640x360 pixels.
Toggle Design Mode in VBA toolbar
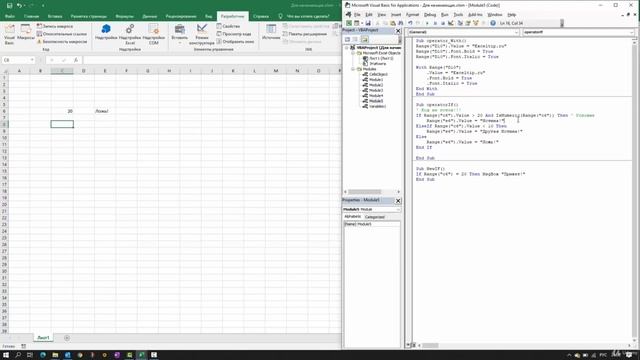click(x=451, y=23)
